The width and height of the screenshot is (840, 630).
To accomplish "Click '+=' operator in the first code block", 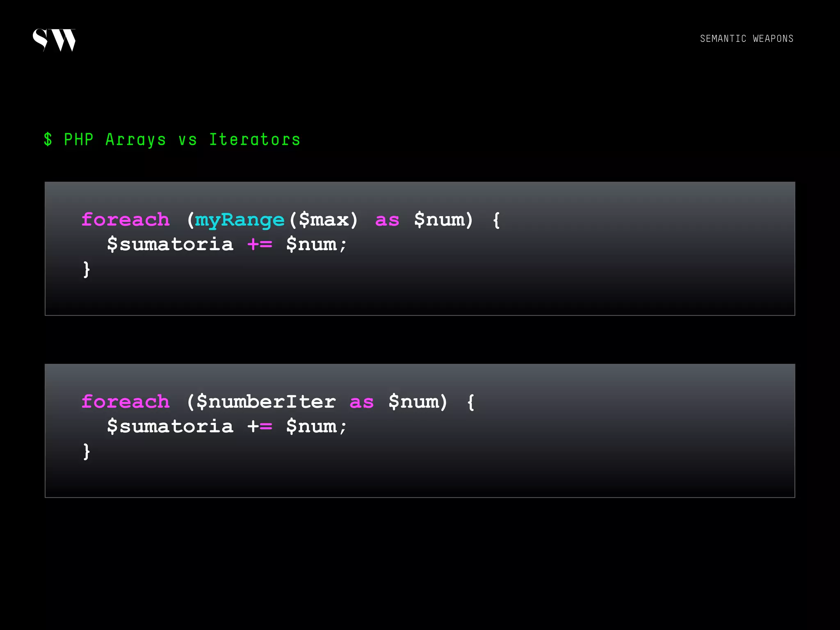I will (260, 244).
